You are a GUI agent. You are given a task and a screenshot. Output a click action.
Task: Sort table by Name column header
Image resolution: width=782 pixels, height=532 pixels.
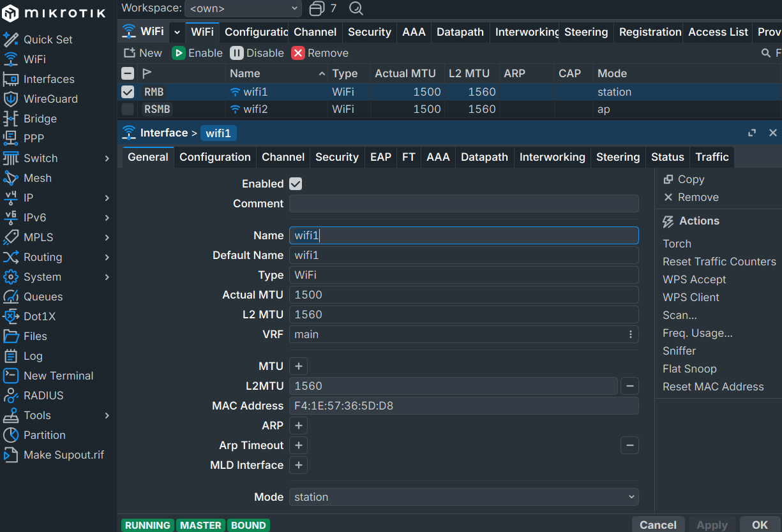click(276, 73)
